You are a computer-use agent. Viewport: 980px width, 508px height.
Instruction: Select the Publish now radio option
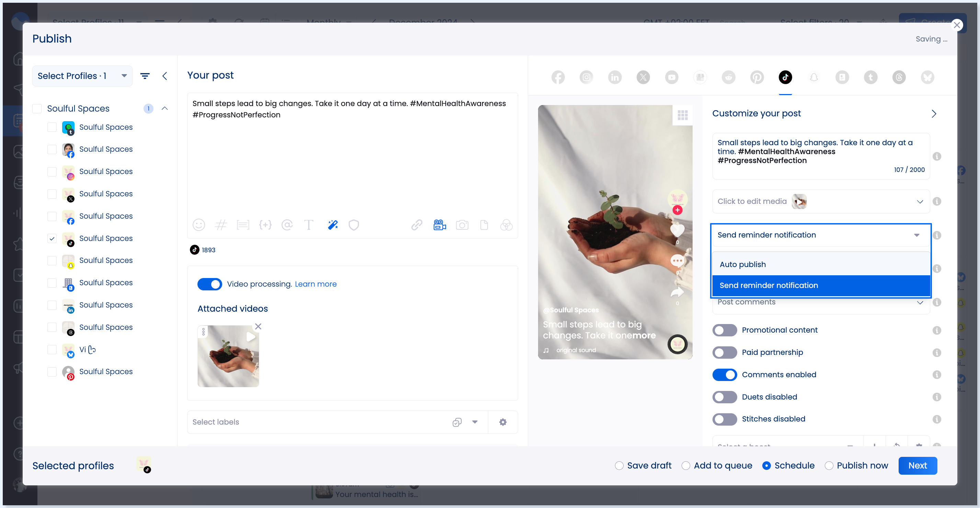pos(829,466)
